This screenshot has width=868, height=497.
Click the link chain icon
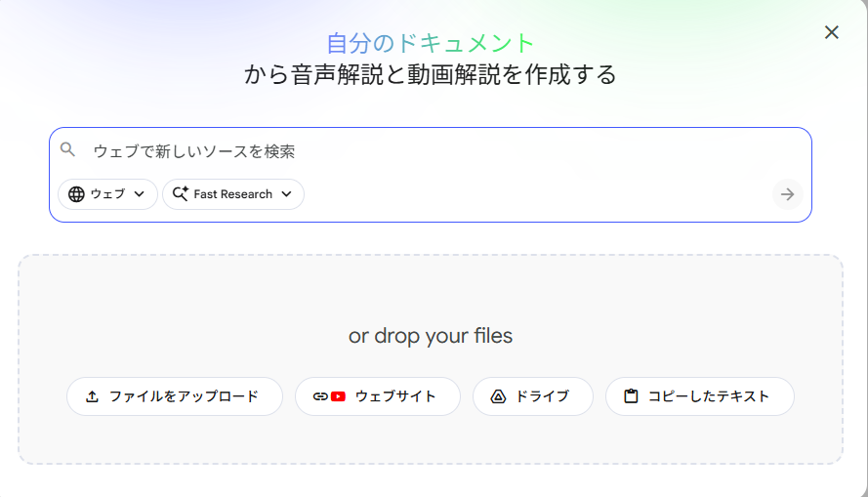tap(320, 396)
